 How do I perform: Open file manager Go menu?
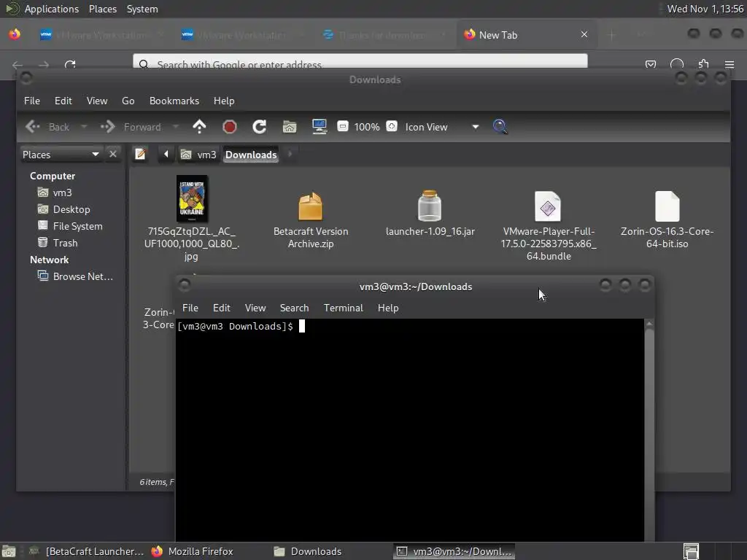128,101
